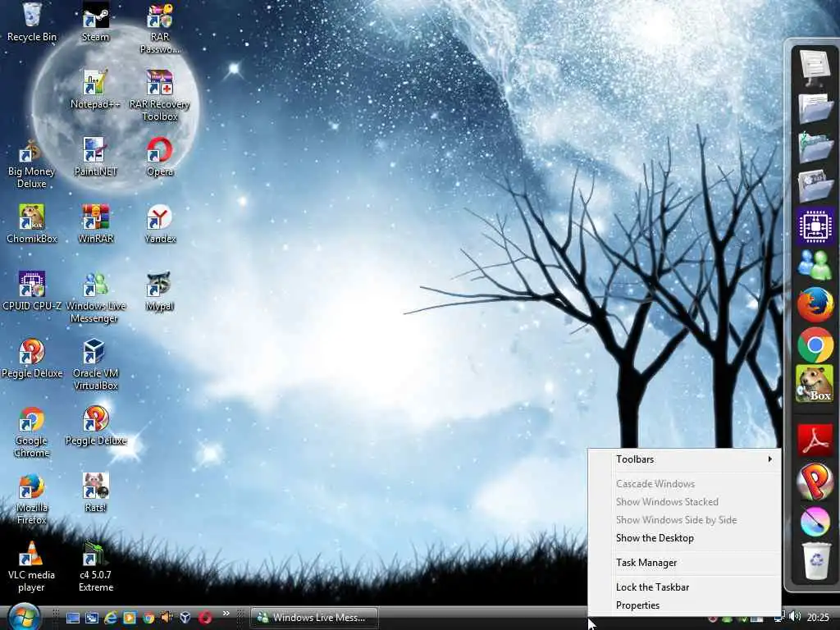Launch Firefox from the side dock
The image size is (840, 630).
tap(815, 304)
